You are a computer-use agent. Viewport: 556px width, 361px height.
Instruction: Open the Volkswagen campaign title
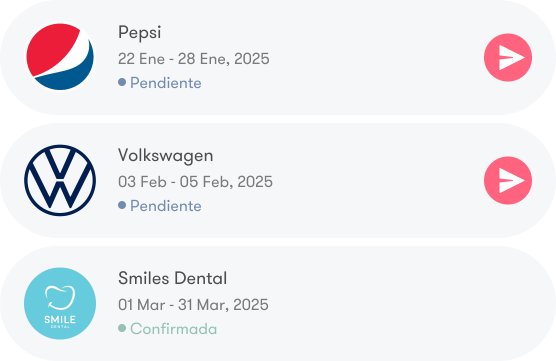coord(166,156)
